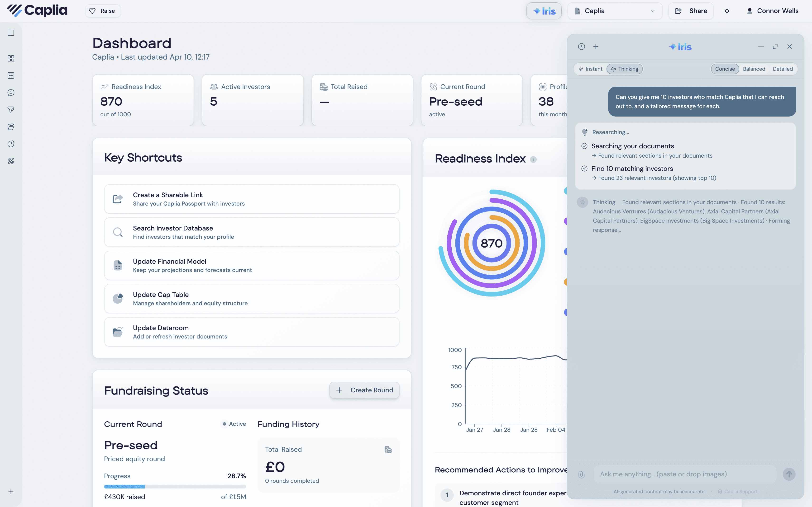Image resolution: width=812 pixels, height=507 pixels.
Task: Open Iris chat history clock icon
Action: coord(582,47)
